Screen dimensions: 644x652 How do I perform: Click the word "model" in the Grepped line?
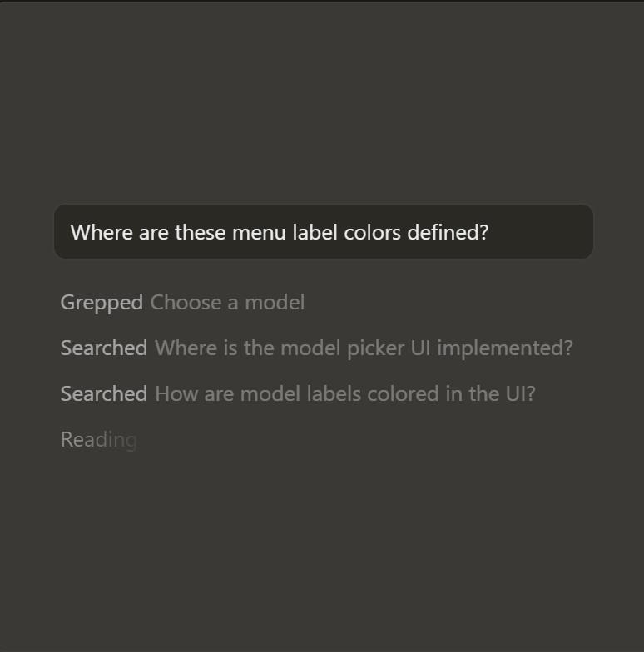pyautogui.click(x=280, y=303)
